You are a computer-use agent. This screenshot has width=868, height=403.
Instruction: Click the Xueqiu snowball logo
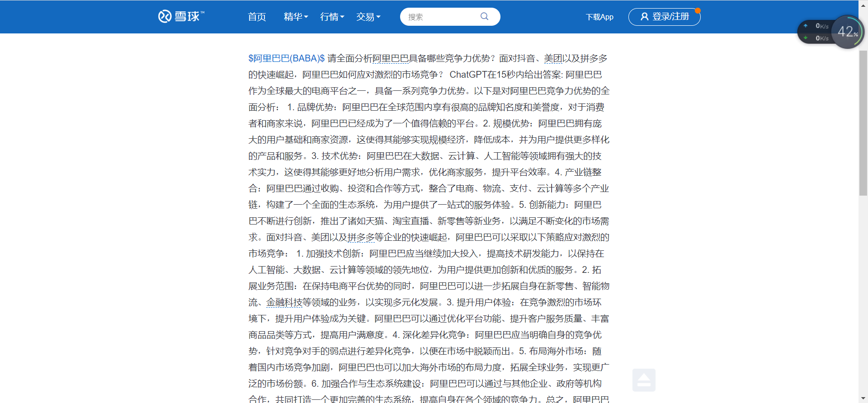click(x=181, y=16)
